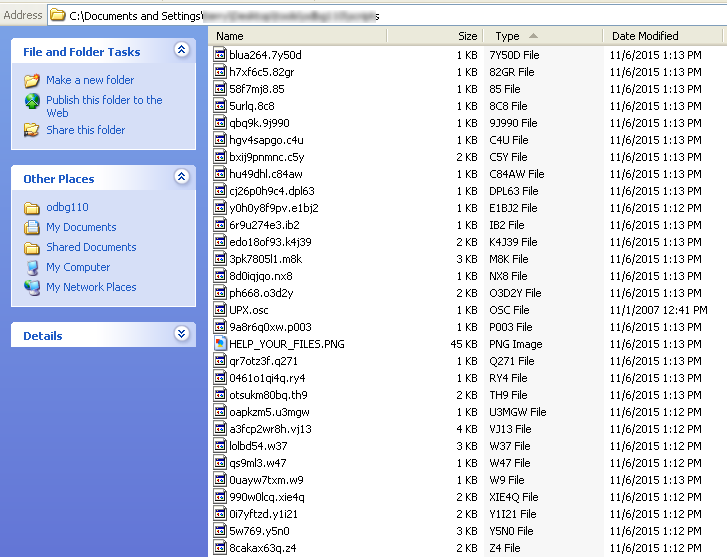Select file name oapkzm5.u3mgw
Screen dimensions: 727x557
(x=269, y=412)
